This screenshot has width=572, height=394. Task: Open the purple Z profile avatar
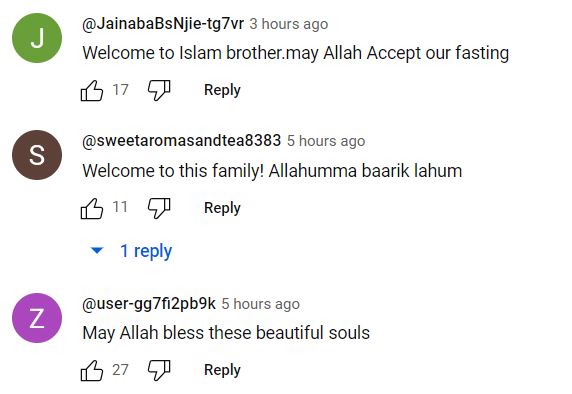(37, 318)
